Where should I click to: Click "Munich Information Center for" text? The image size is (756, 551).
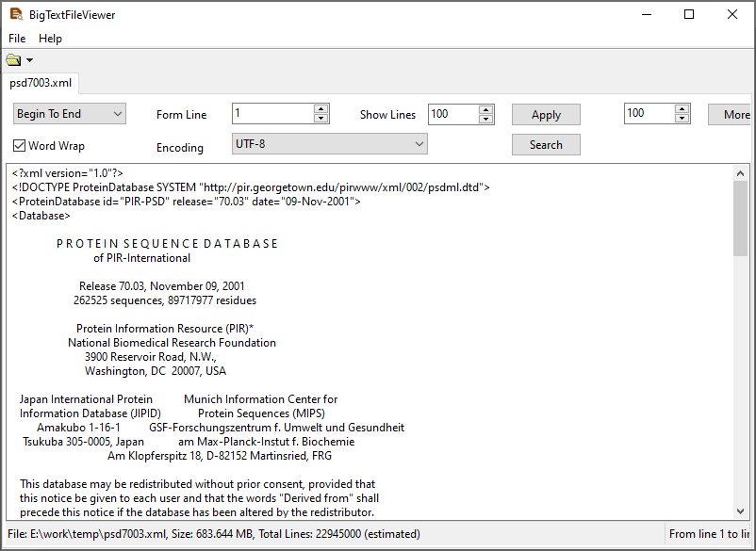(x=261, y=399)
